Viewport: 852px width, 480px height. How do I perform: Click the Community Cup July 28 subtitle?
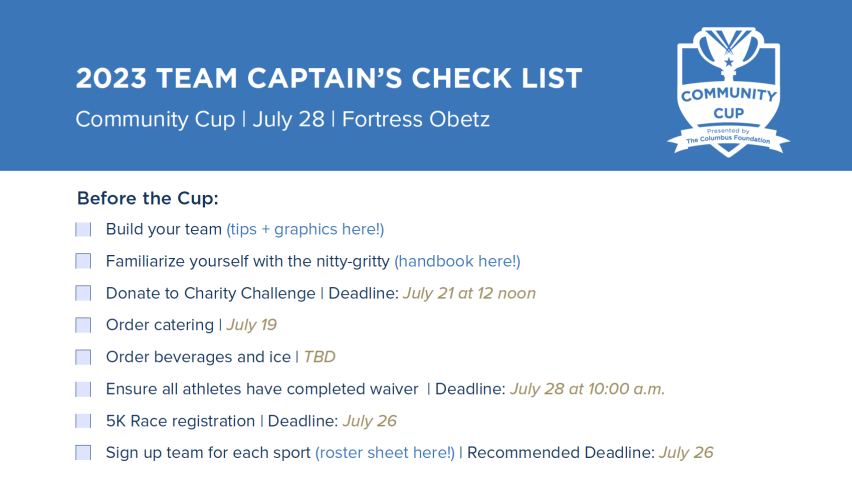[x=283, y=119]
